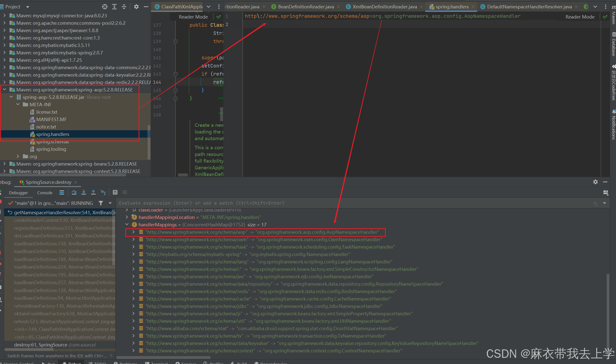Switch to the Console tab
The height and width of the screenshot is (364, 616).
[45, 193]
